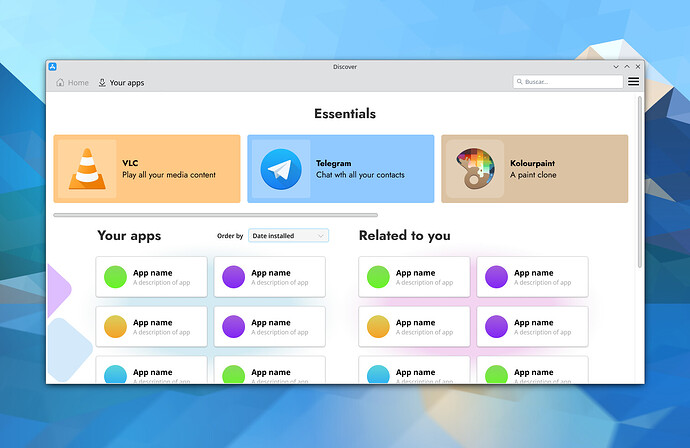690x448 pixels.
Task: Click the window's vertical scrollbar
Action: (x=640, y=182)
